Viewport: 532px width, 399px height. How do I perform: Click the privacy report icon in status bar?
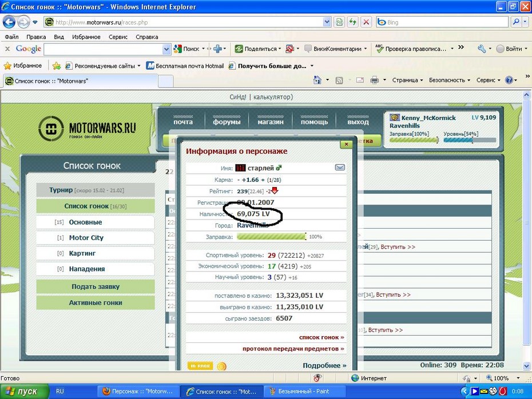[317, 378]
